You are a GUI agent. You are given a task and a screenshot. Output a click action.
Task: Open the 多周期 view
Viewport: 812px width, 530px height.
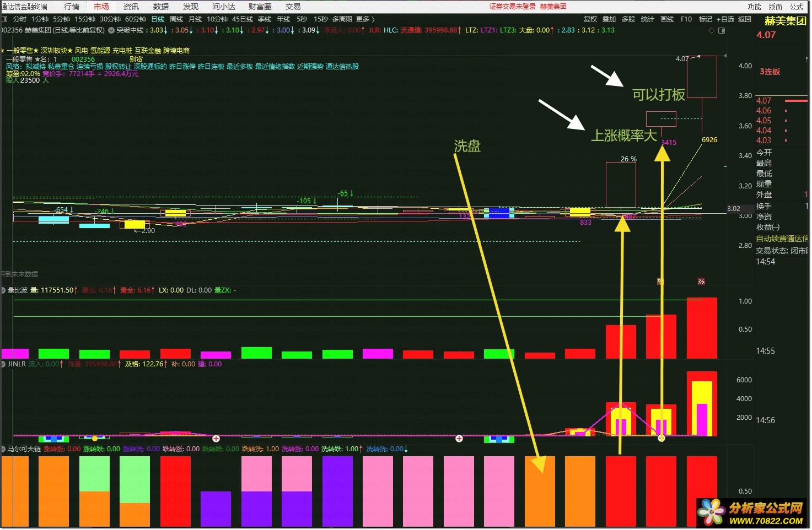click(x=342, y=19)
